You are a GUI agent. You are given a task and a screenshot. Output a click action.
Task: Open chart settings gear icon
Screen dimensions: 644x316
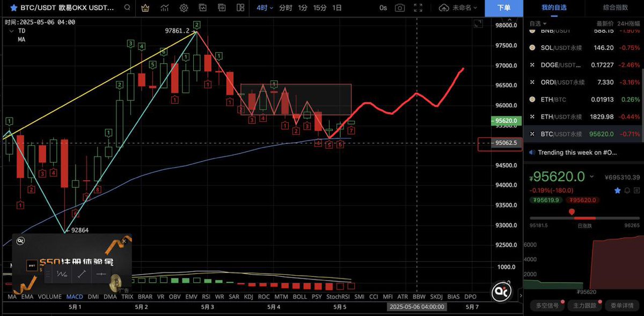point(184,8)
